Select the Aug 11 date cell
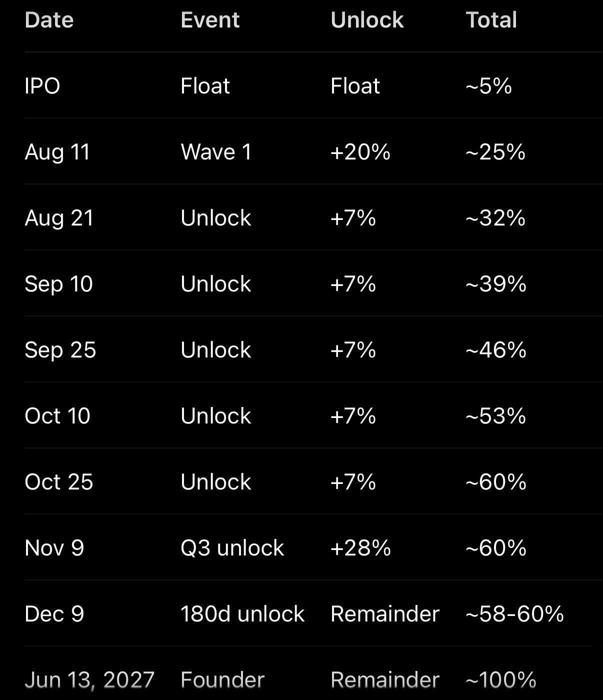 click(57, 152)
